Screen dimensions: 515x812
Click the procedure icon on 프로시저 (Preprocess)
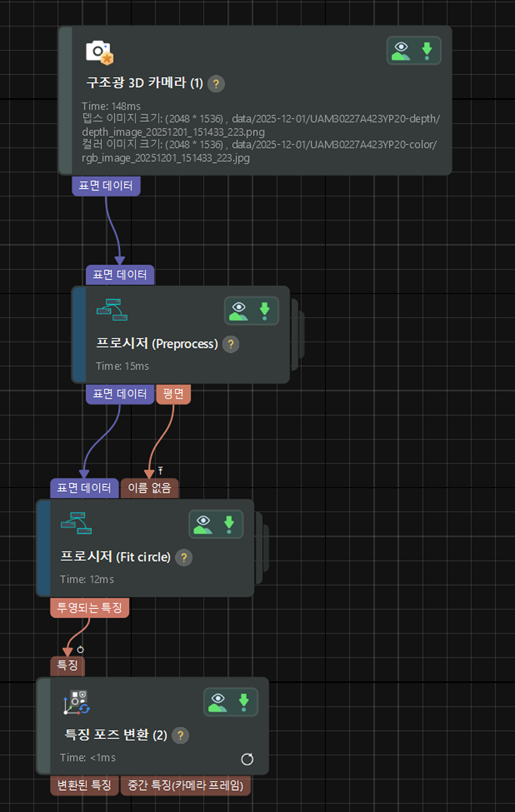pos(112,310)
